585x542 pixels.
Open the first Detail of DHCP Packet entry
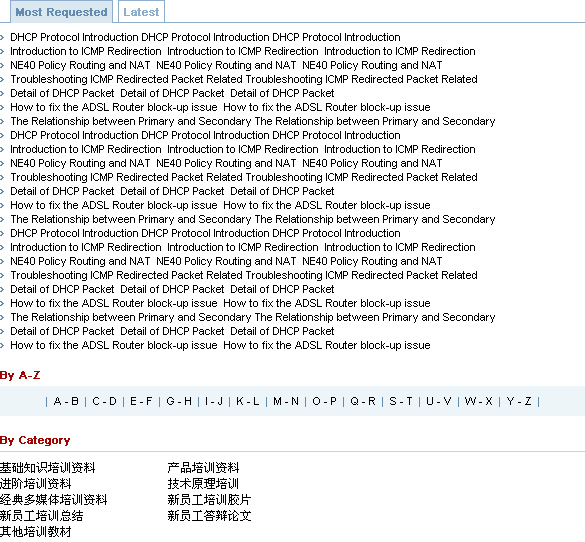pos(172,93)
